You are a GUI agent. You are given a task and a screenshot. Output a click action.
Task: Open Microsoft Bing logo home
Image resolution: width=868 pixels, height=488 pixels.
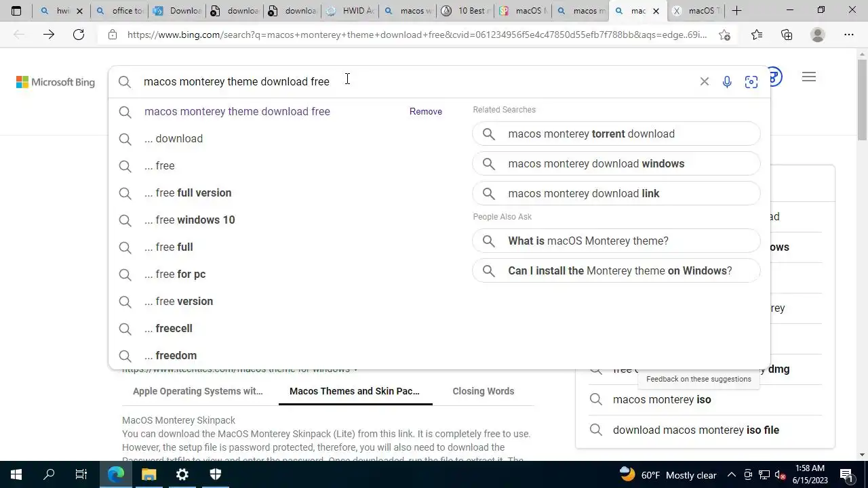[x=56, y=82]
